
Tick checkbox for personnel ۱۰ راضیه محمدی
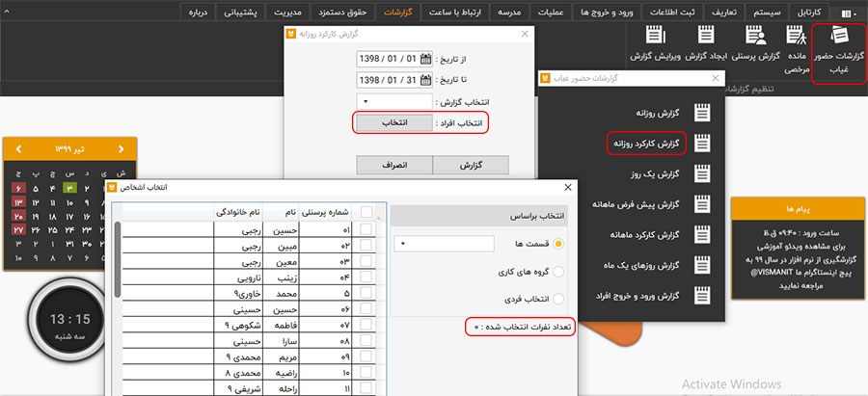(366, 373)
